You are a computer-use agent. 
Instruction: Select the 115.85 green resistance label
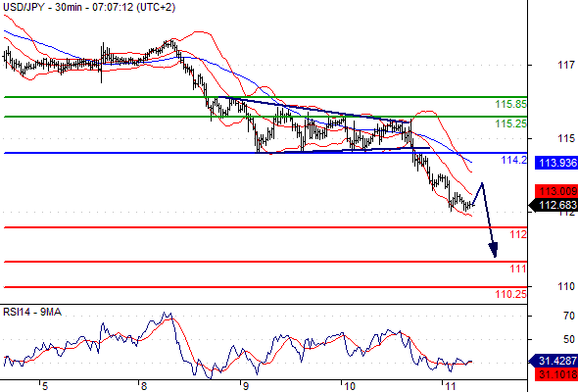(511, 104)
